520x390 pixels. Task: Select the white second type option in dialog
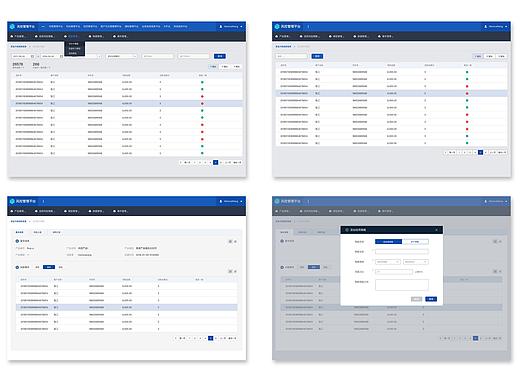tap(415, 242)
